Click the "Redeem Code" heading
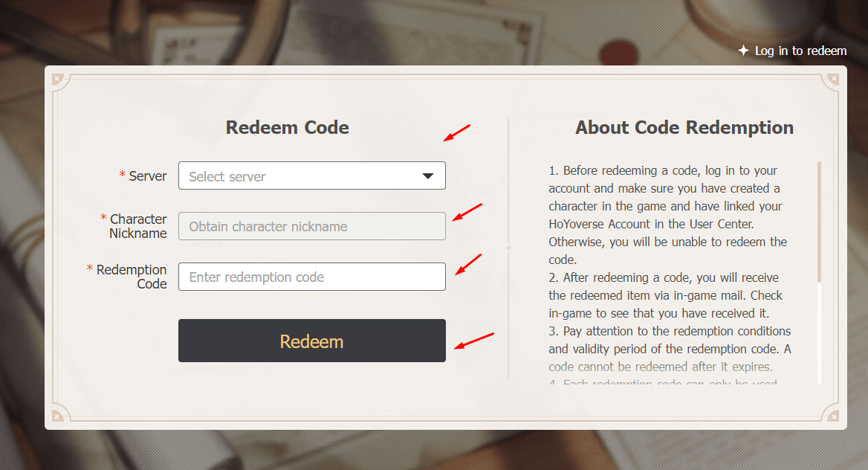Image resolution: width=868 pixels, height=470 pixels. click(287, 127)
